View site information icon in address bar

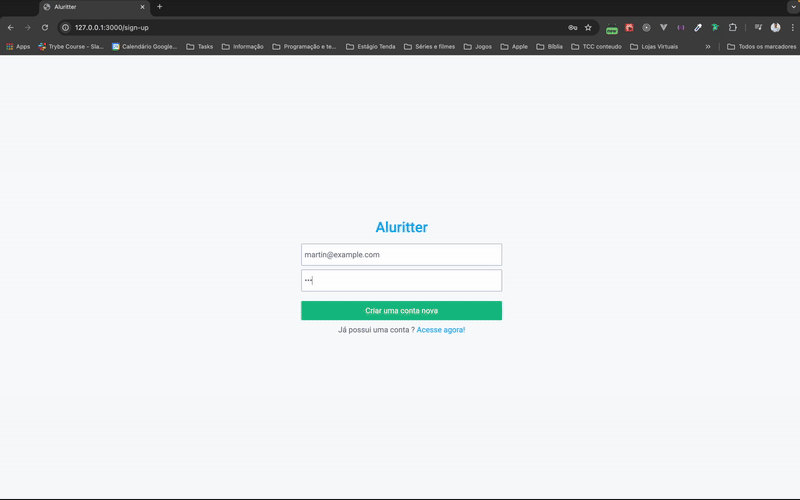[65, 28]
